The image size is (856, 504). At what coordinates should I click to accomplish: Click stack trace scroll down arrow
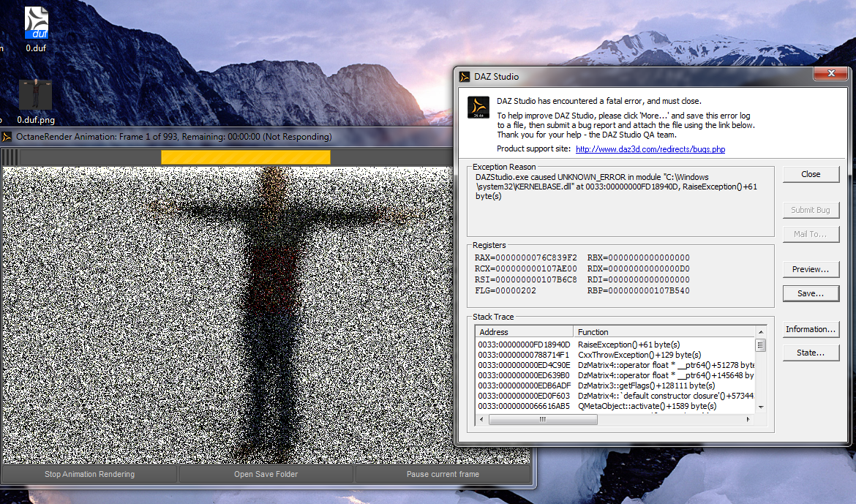click(760, 407)
